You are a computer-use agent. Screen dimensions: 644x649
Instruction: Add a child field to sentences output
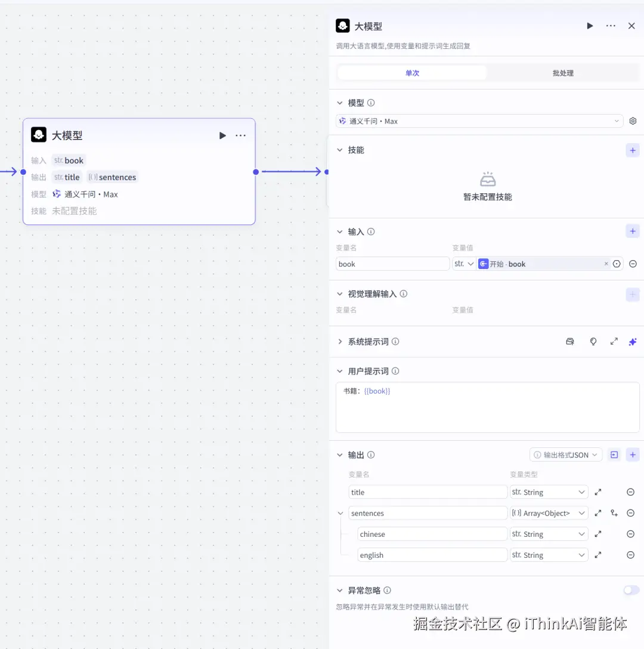(x=614, y=513)
